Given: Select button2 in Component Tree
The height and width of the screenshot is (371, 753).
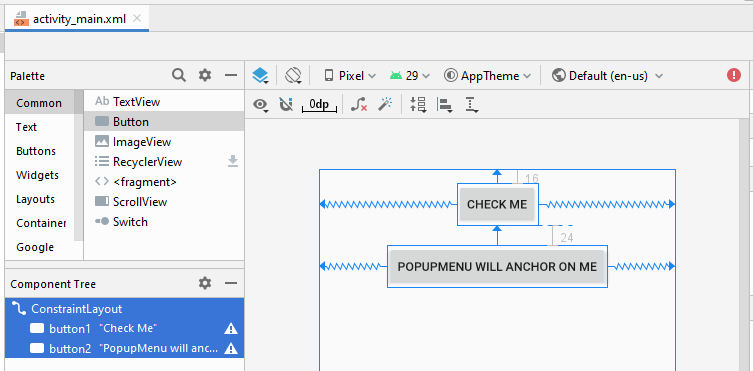Looking at the screenshot, I should (124, 348).
